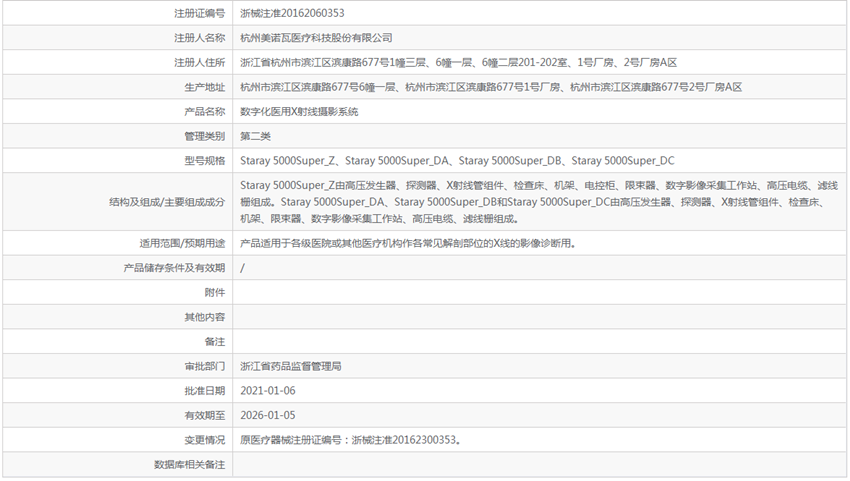Click the expiry date 2026-01-05
The height and width of the screenshot is (481, 850).
(x=268, y=415)
